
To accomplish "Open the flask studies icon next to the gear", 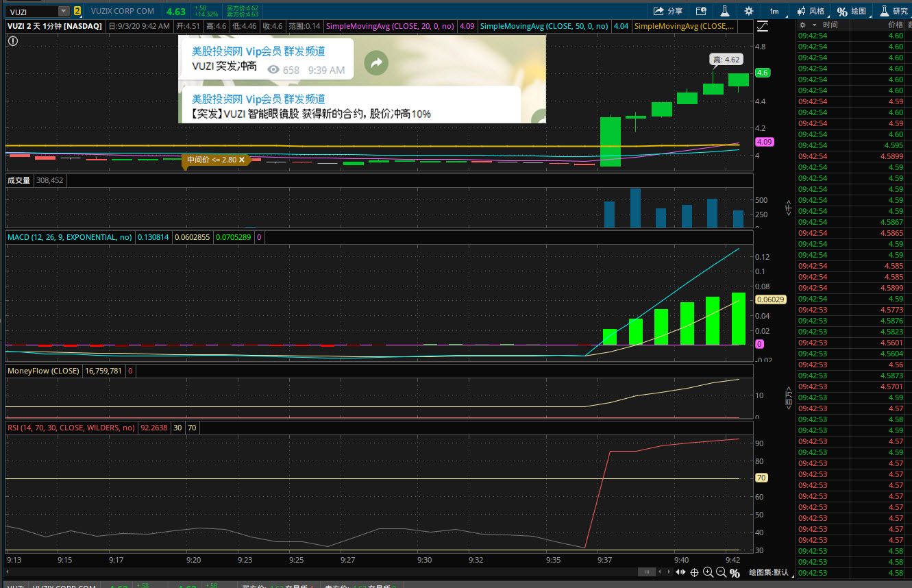I will (724, 11).
